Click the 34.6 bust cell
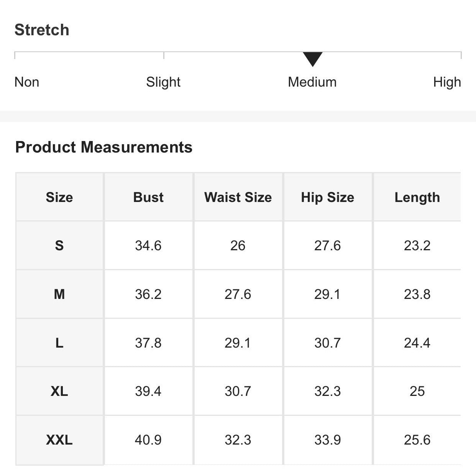This screenshot has height=476, width=476. [148, 246]
